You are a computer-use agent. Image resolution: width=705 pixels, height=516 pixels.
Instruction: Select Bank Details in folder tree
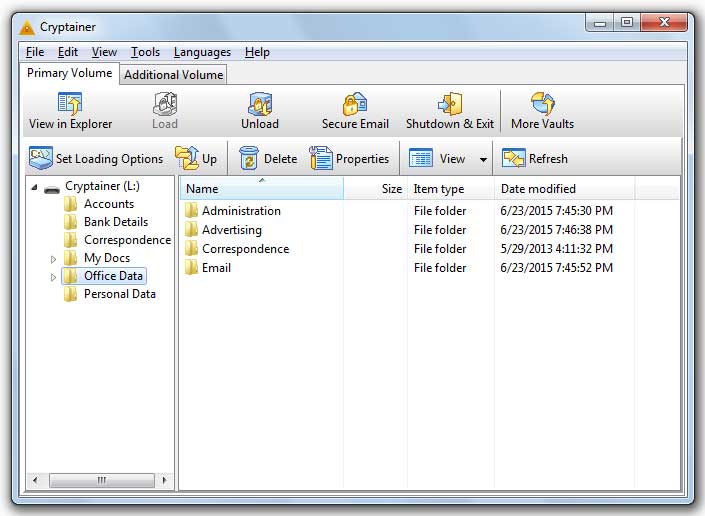pyautogui.click(x=116, y=222)
